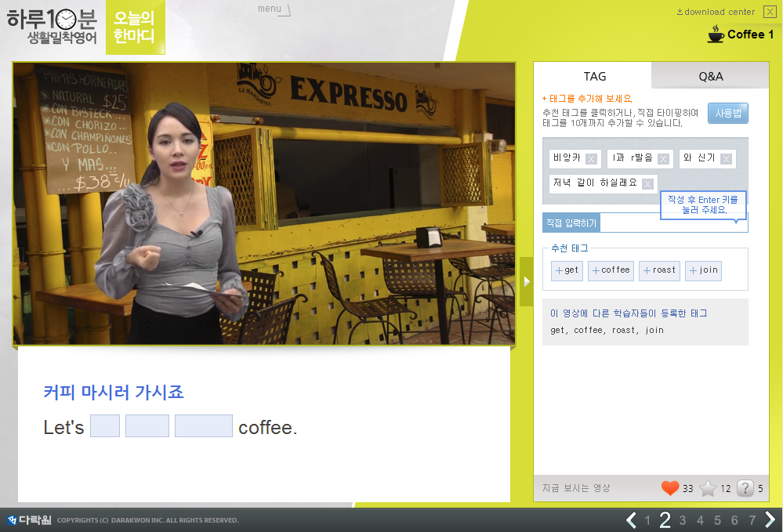Add the recommended tag 'join'

703,270
